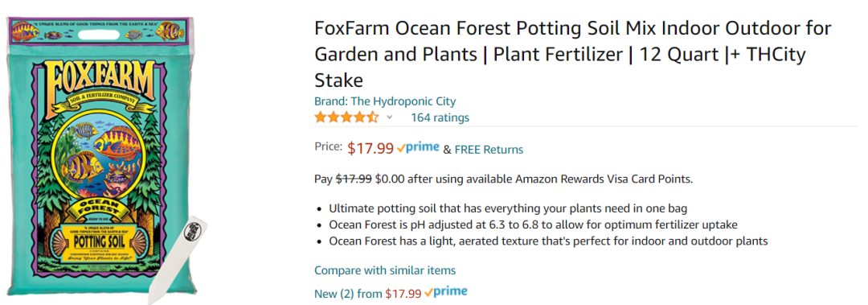Click the Prime logo beside the $17.99 price
Screen dimensions: 868x305
[x=418, y=147]
